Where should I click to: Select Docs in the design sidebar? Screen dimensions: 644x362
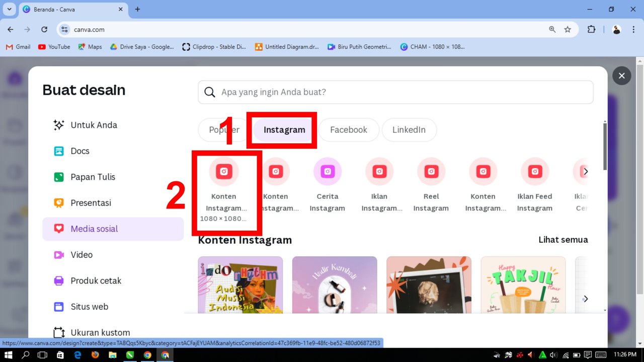point(113,151)
